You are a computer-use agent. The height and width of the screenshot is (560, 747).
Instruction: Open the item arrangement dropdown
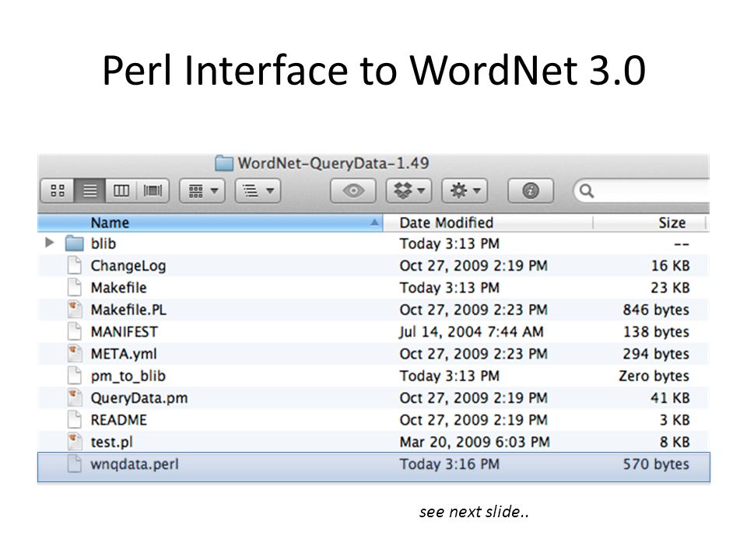pos(202,191)
